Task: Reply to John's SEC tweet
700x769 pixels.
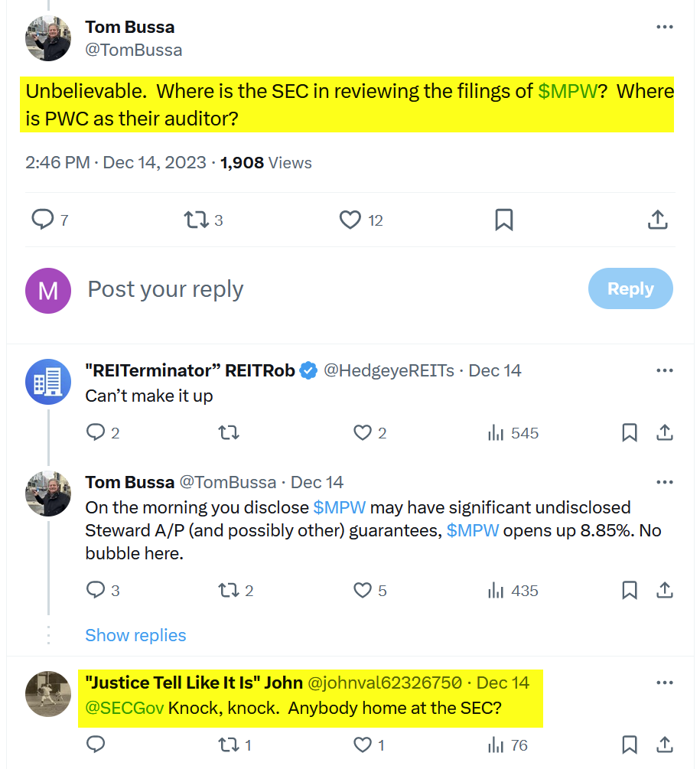Action: [x=95, y=745]
